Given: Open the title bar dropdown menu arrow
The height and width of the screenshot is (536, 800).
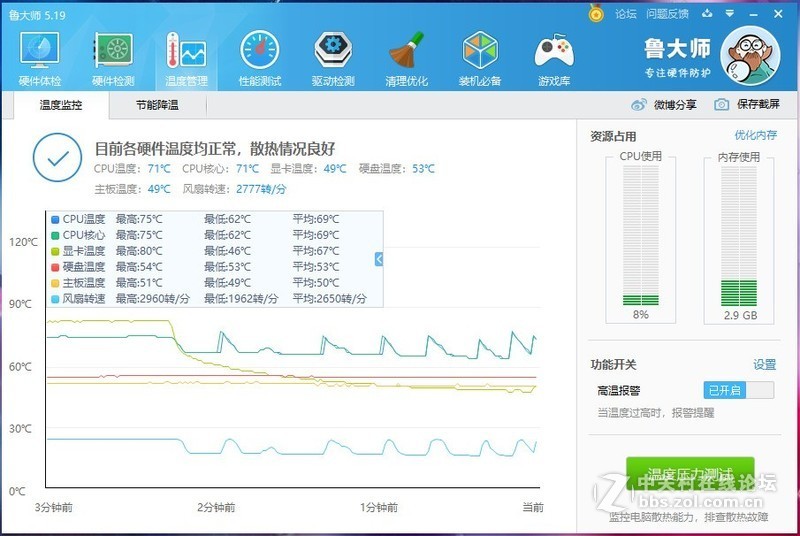Looking at the screenshot, I should pyautogui.click(x=730, y=14).
